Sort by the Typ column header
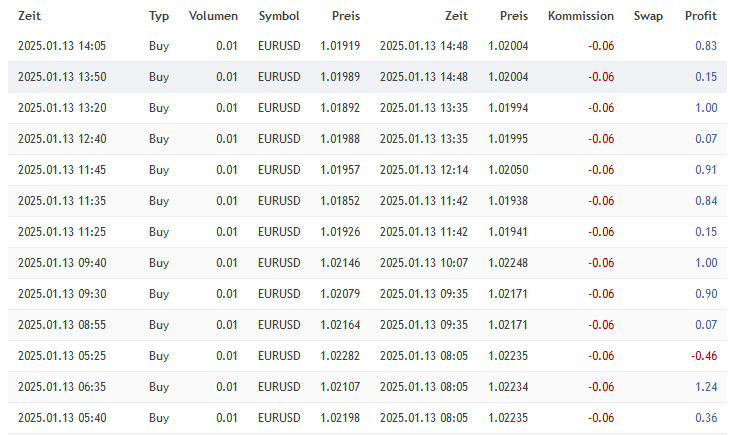 (x=159, y=17)
